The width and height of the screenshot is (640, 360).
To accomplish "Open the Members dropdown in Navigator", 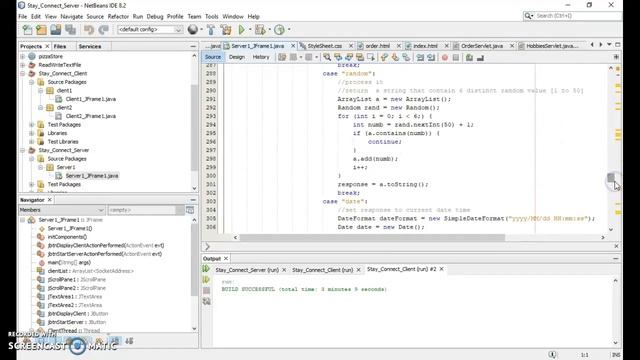I will tap(62, 210).
